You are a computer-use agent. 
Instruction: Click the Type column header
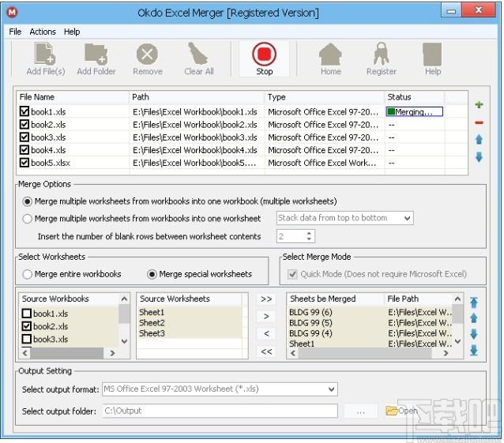click(325, 97)
